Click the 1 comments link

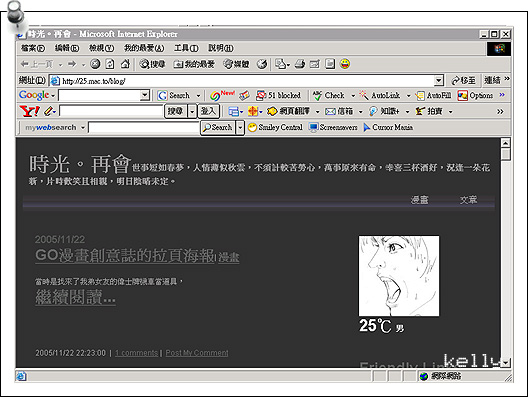(136, 353)
